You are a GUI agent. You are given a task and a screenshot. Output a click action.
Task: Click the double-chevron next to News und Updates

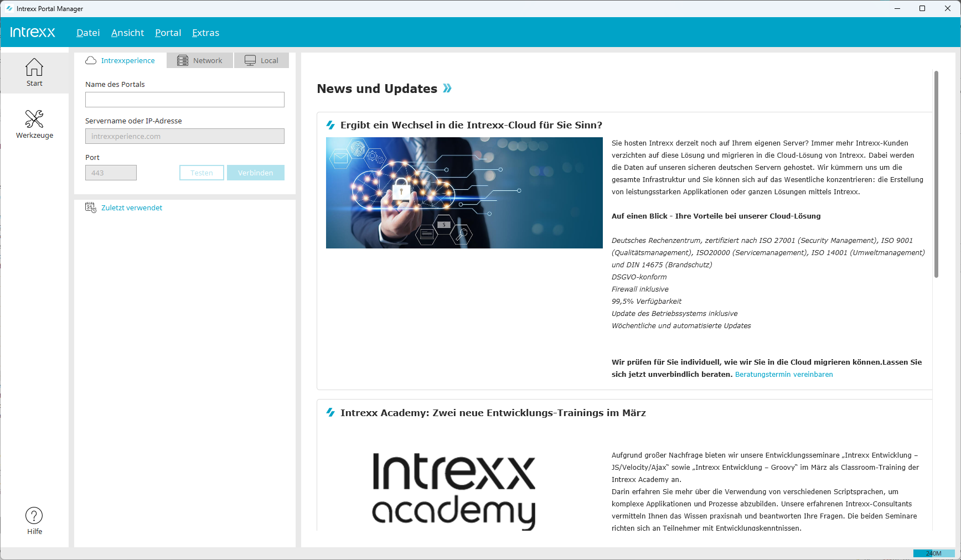[x=447, y=88]
